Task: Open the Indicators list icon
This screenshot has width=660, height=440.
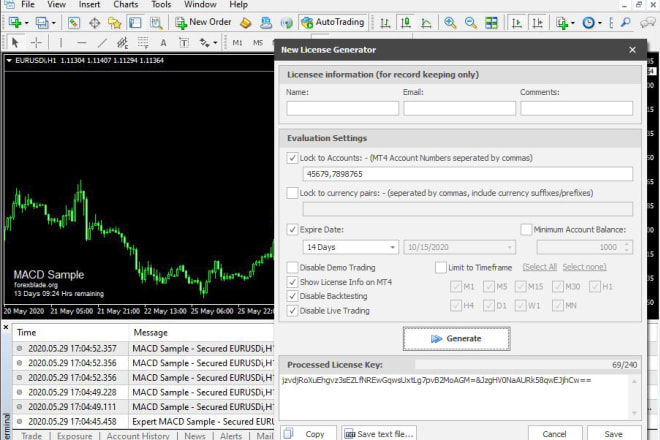Action: click(562, 22)
